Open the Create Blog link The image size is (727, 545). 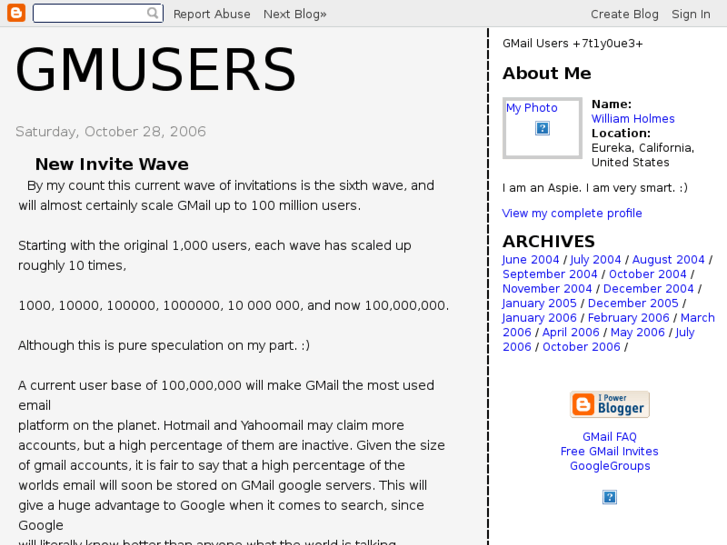coord(625,14)
